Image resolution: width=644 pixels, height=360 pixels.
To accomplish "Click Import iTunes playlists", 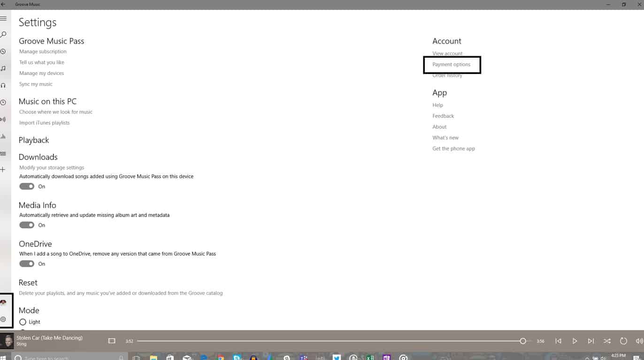I will [44, 123].
